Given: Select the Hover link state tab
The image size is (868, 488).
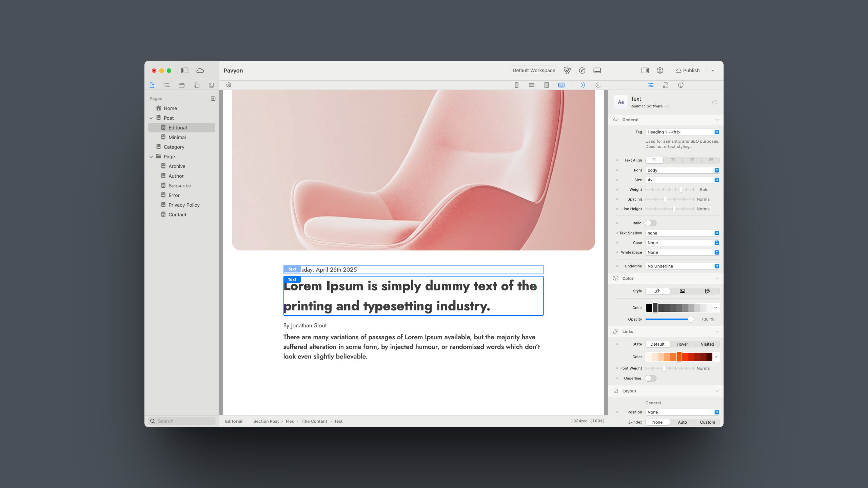Looking at the screenshot, I should tap(682, 344).
